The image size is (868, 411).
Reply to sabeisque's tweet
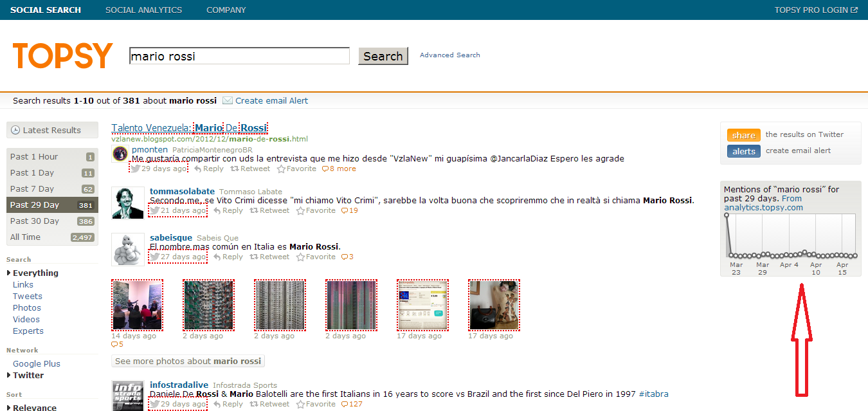[x=228, y=257]
